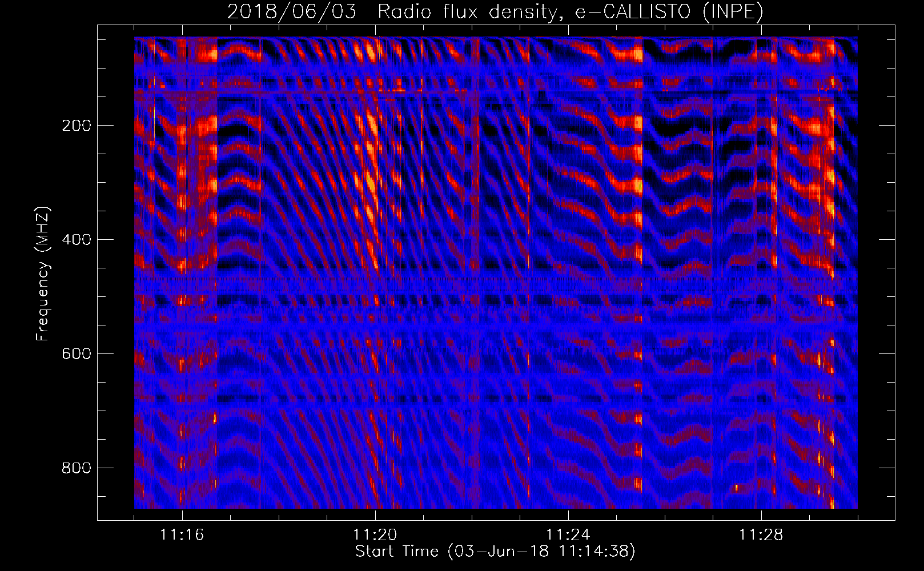
Task: Click the 600 frequency tick label
Action: coord(77,354)
